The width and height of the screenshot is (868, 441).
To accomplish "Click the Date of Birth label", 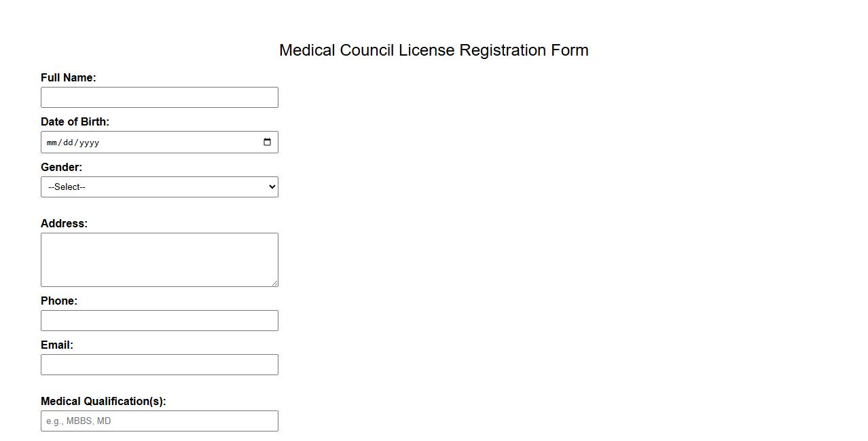I will click(75, 121).
